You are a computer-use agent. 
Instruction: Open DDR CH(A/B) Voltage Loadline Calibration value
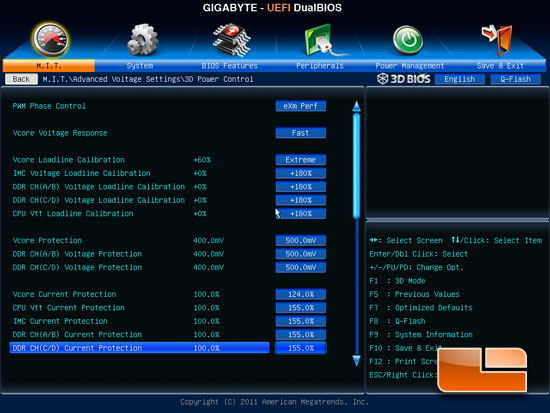301,187
